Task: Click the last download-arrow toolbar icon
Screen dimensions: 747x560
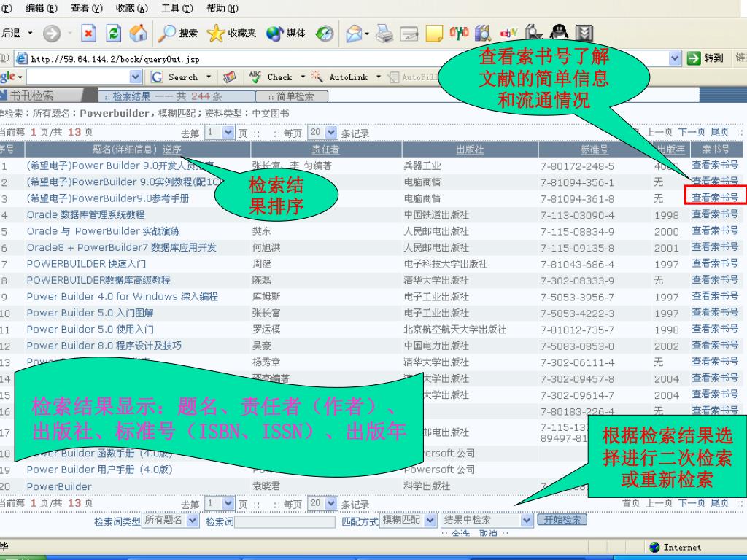Action: pos(584,33)
